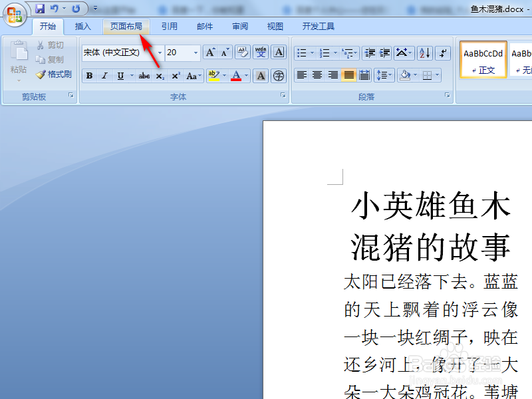This screenshot has width=532, height=399.
Task: Open the Phonetic Guide tool
Action: pyautogui.click(x=261, y=52)
